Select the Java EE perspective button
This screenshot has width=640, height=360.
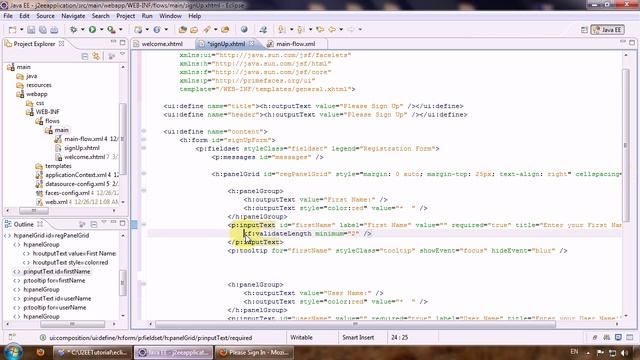coord(607,30)
